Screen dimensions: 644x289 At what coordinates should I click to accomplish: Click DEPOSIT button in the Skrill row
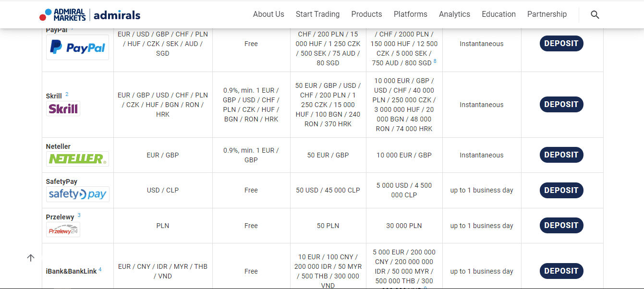click(x=561, y=104)
